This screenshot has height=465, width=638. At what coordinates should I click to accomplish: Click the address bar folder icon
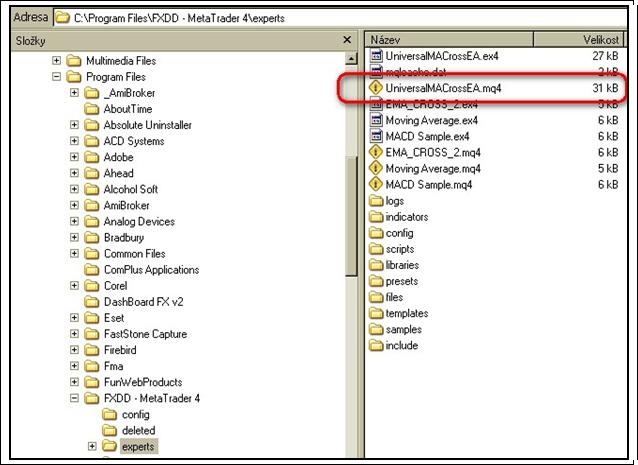tap(62, 17)
